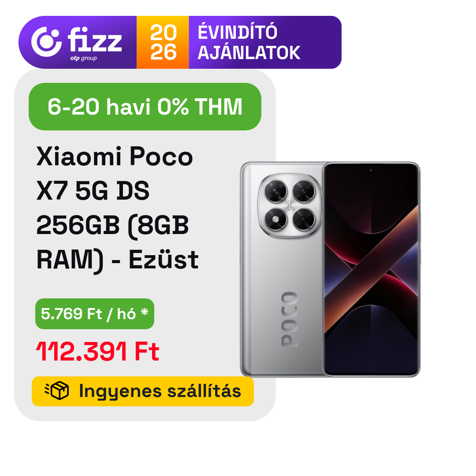This screenshot has height=476, width=476.
Task: Select the orange 2026 badge
Action: click(x=163, y=42)
